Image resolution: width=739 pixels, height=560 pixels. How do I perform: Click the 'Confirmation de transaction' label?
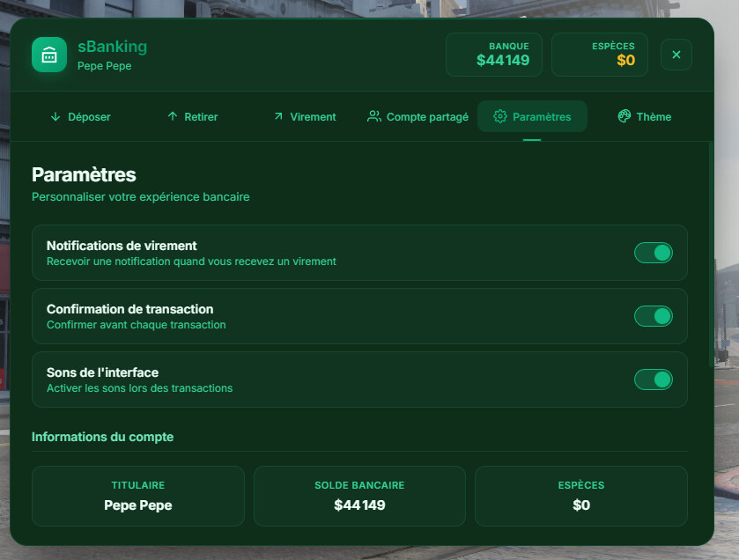[130, 309]
